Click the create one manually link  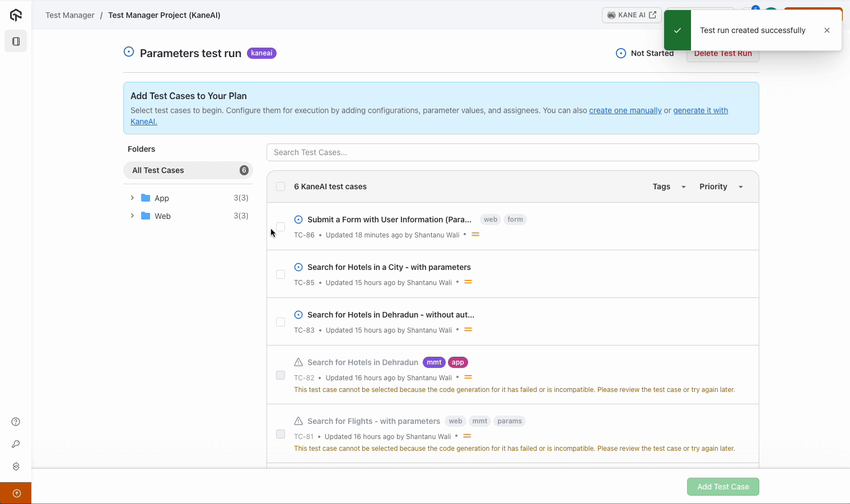click(625, 110)
